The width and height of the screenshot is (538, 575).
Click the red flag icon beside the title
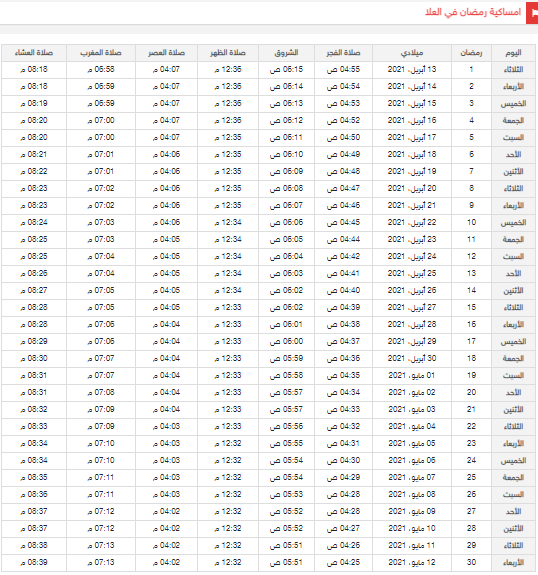[x=532, y=13]
